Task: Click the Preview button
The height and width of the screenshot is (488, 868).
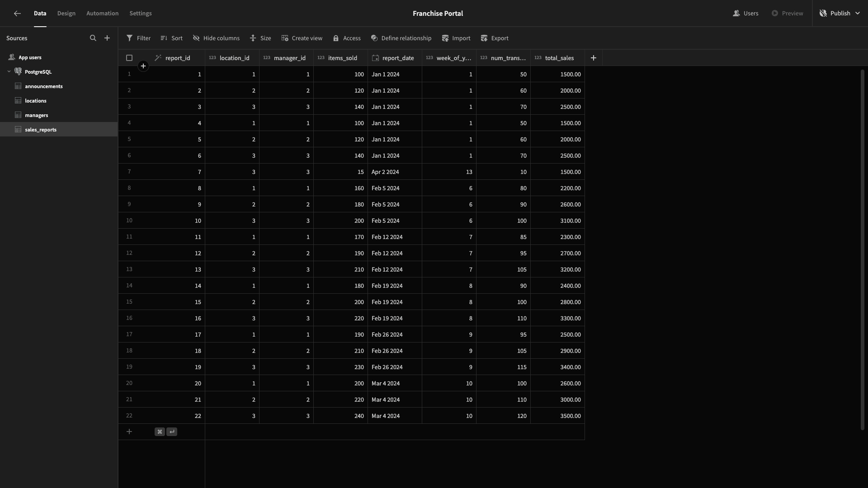Action: point(787,14)
